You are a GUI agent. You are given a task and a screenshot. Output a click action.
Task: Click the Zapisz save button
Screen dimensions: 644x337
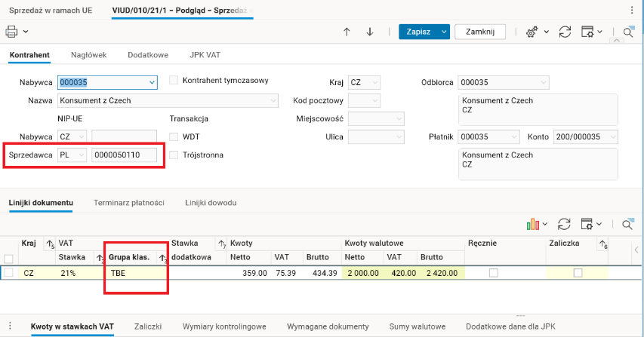tap(418, 32)
